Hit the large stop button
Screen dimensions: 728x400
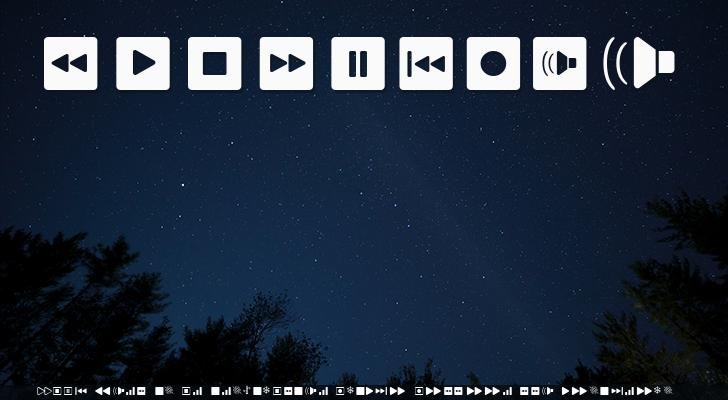(x=214, y=64)
